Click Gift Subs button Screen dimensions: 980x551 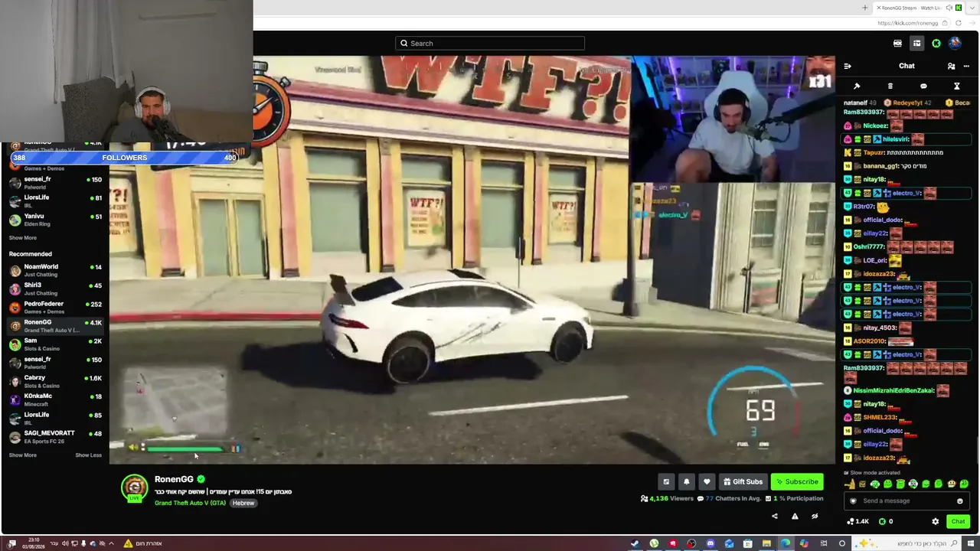click(x=743, y=481)
